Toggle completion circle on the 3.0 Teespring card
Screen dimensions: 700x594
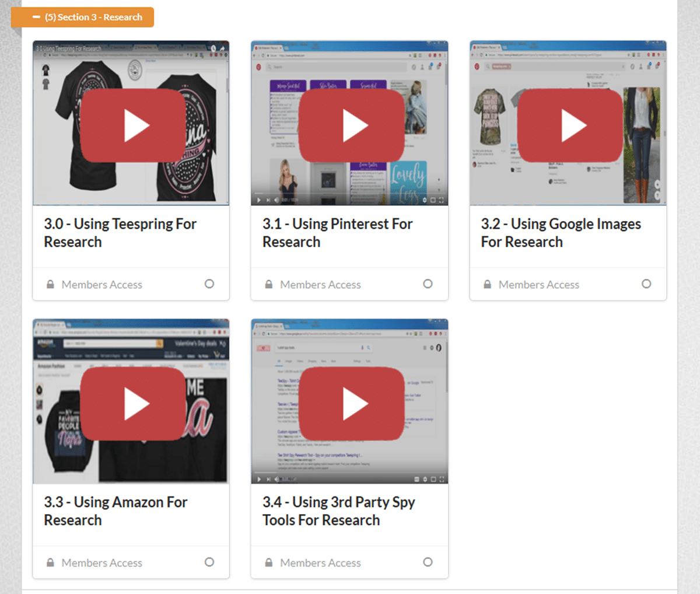(x=209, y=284)
